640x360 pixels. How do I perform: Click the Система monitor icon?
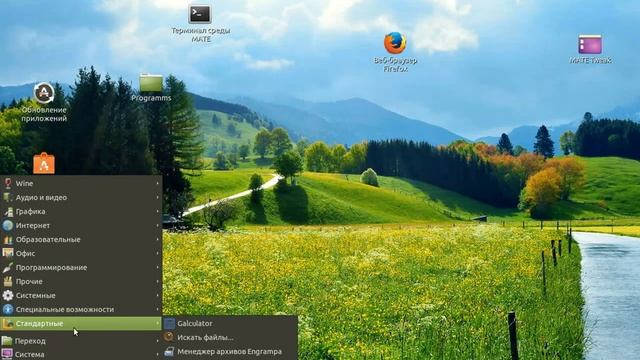click(x=7, y=354)
